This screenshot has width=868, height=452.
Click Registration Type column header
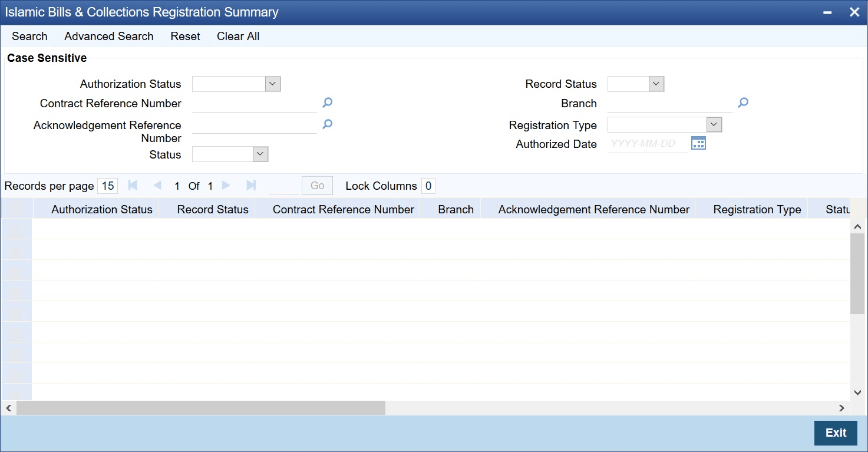tap(757, 209)
